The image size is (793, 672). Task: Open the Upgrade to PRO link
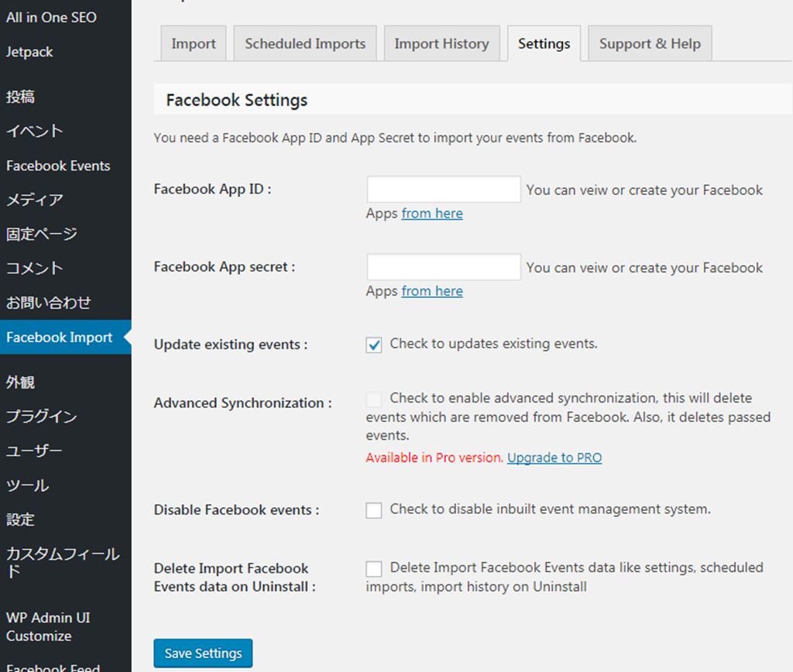point(554,458)
